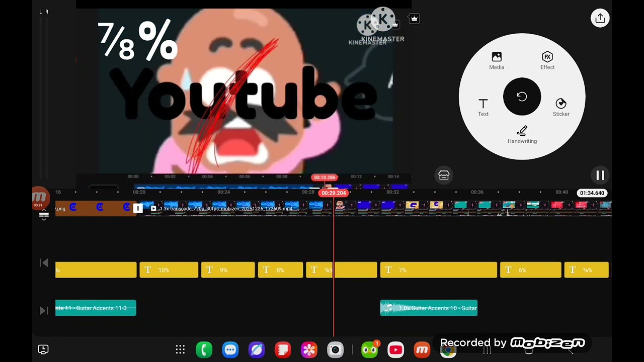Click the 01:34.640 total duration label
Viewport: 644px width, 362px height.
click(592, 193)
